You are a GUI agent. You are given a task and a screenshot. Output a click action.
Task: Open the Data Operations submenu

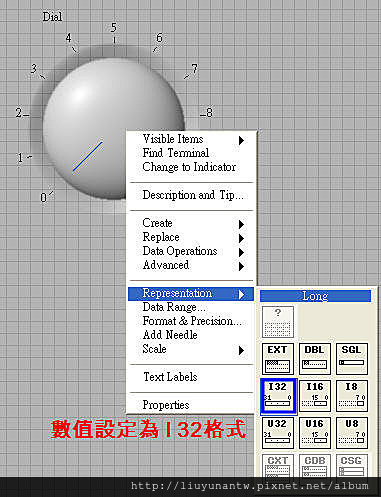point(191,251)
